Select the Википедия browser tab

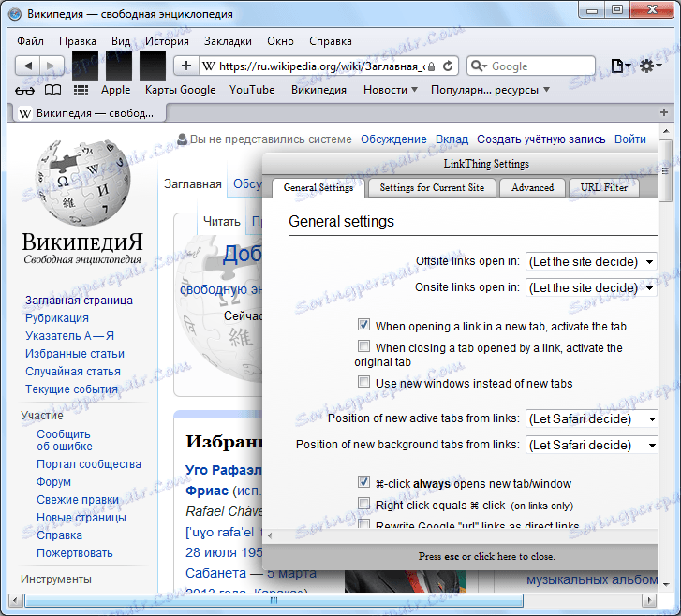tap(88, 113)
